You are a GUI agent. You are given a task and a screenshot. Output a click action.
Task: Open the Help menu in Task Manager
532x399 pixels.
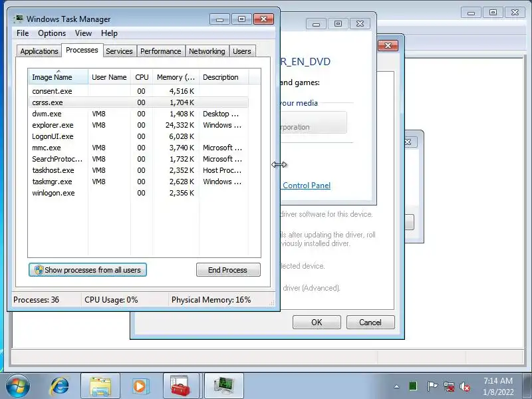coord(109,33)
